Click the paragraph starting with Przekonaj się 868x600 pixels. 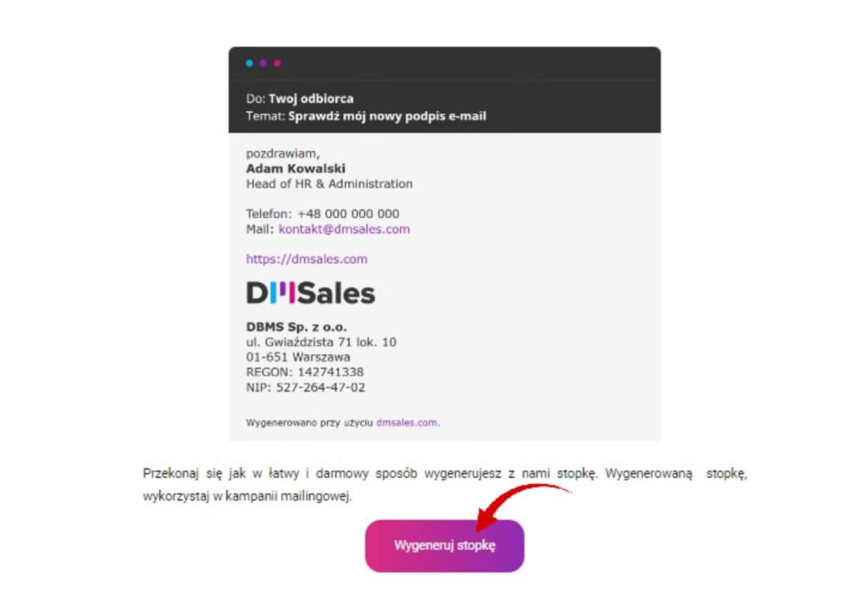pyautogui.click(x=444, y=485)
